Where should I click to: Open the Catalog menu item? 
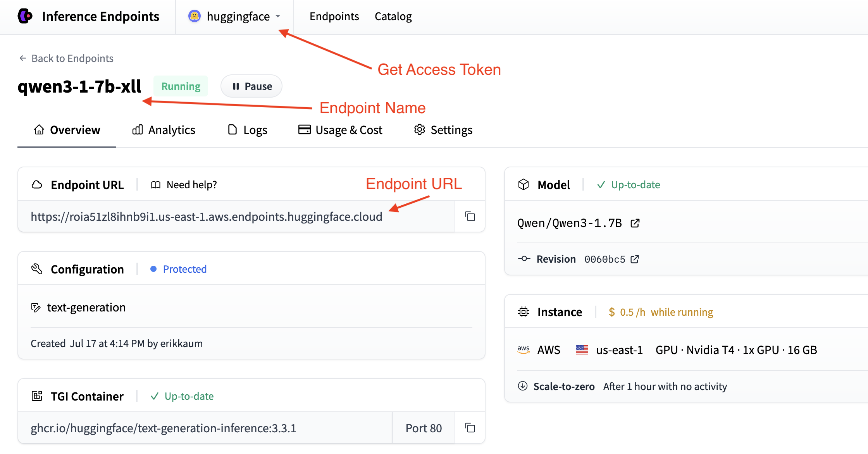coord(393,16)
